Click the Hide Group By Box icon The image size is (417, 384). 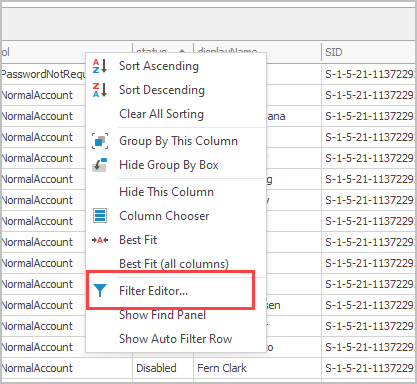click(x=100, y=165)
